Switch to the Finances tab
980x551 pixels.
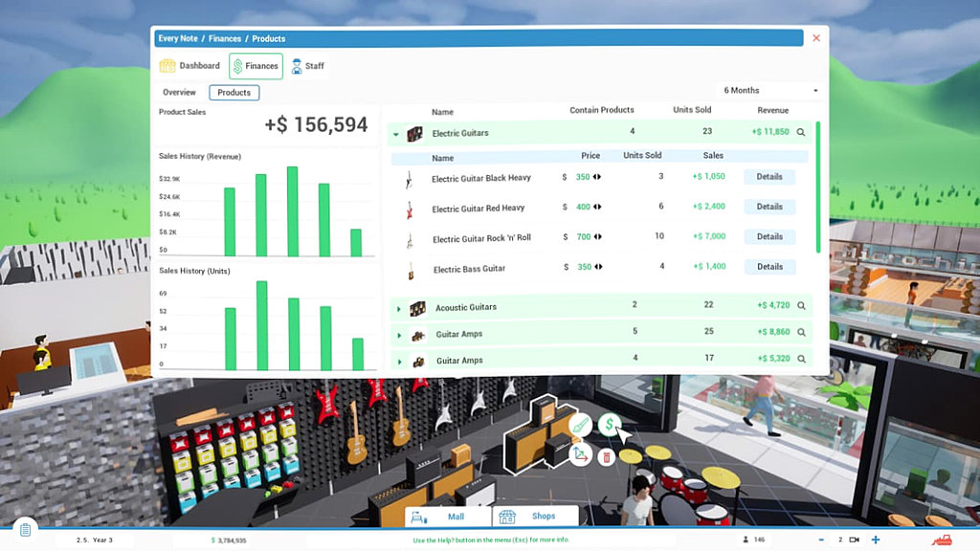coord(256,66)
